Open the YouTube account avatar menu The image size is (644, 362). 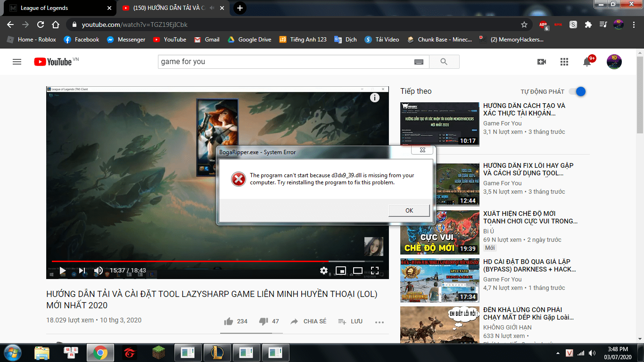click(614, 62)
